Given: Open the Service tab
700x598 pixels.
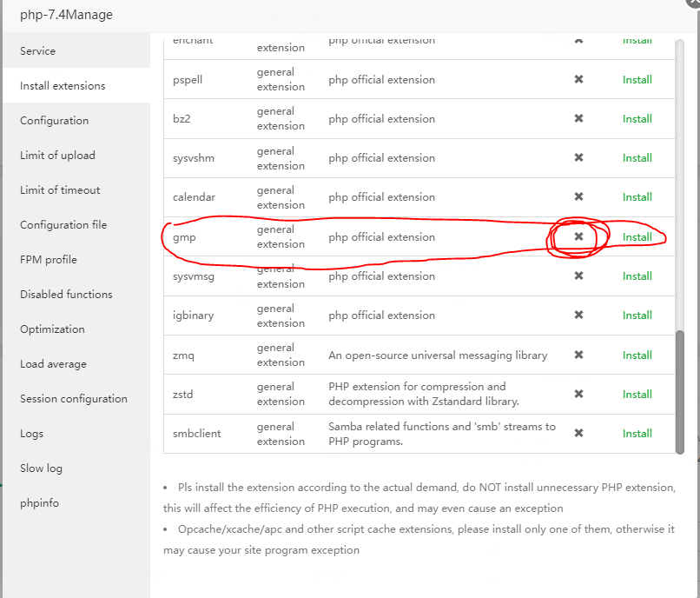Looking at the screenshot, I should (38, 51).
